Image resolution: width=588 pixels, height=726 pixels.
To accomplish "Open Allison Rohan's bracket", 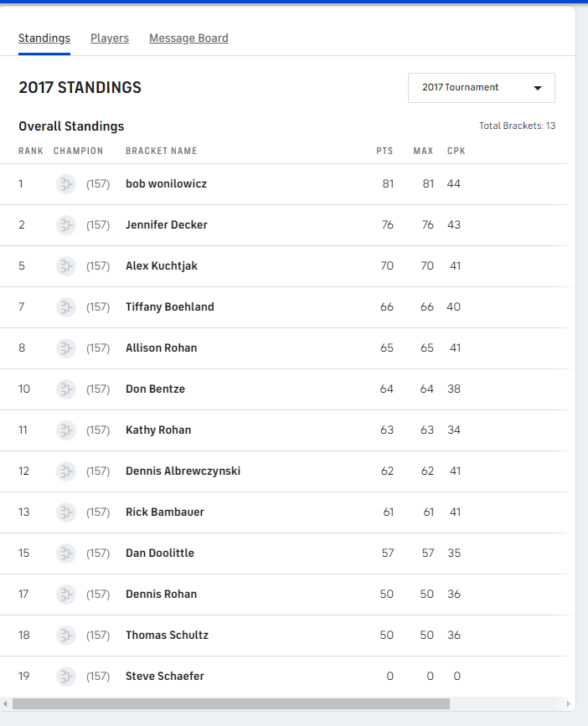I will click(162, 348).
